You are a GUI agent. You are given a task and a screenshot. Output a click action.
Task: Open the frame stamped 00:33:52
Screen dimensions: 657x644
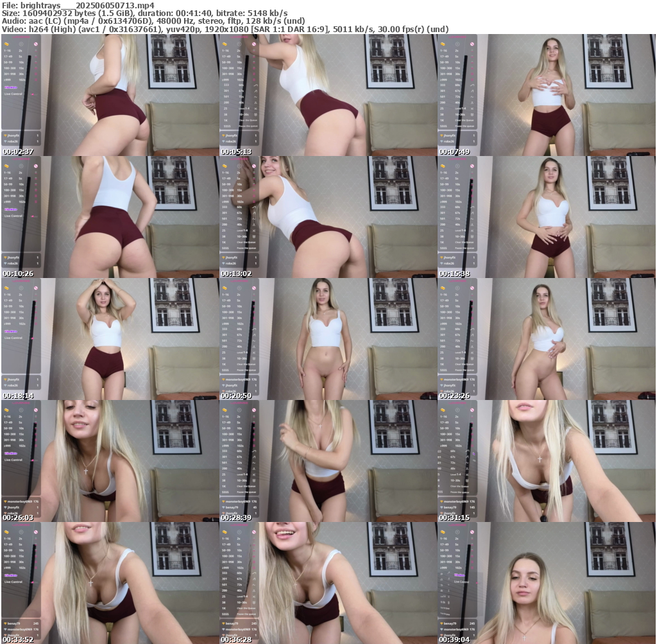pos(110,583)
